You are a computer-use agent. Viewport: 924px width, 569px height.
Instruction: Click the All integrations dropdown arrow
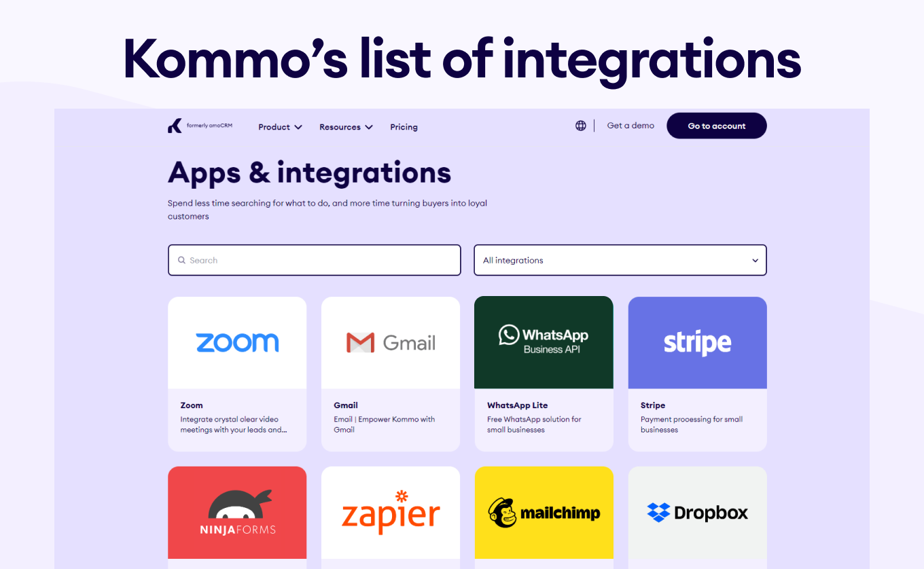point(755,261)
